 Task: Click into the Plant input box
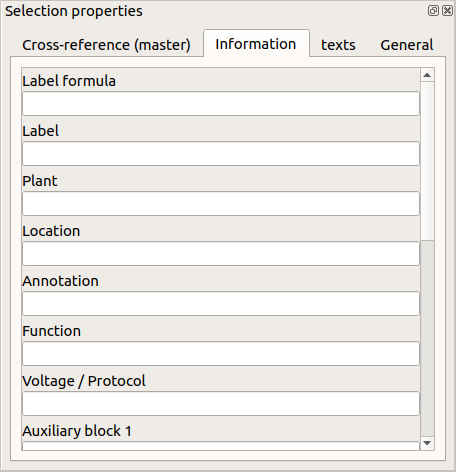coord(221,204)
